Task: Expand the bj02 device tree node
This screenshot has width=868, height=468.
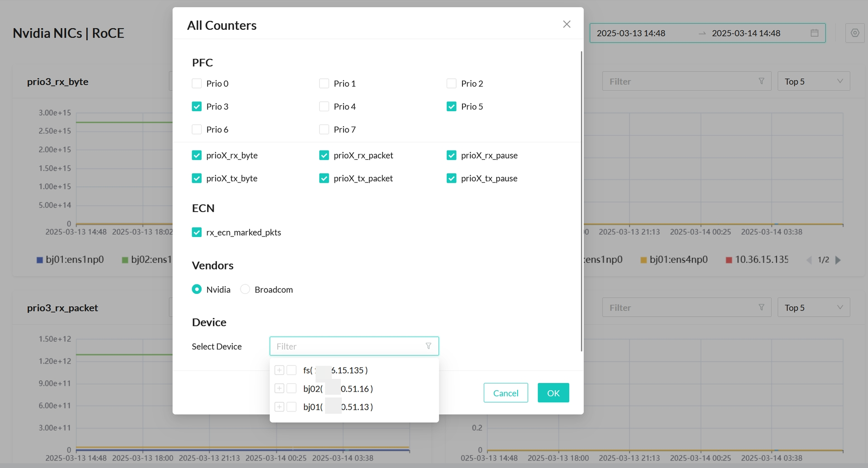Action: pyautogui.click(x=279, y=389)
